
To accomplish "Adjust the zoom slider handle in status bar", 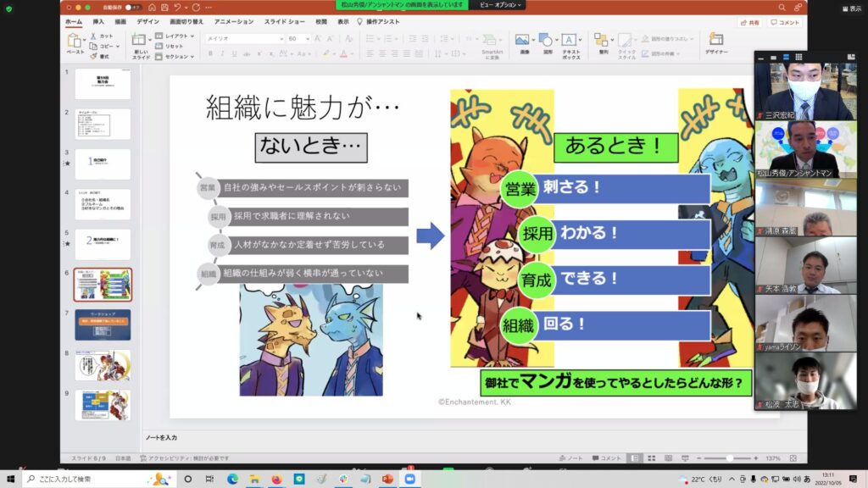I will (x=730, y=458).
